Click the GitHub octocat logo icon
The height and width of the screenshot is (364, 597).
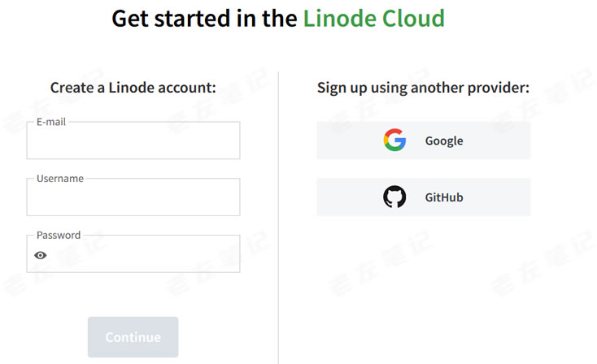tap(394, 197)
